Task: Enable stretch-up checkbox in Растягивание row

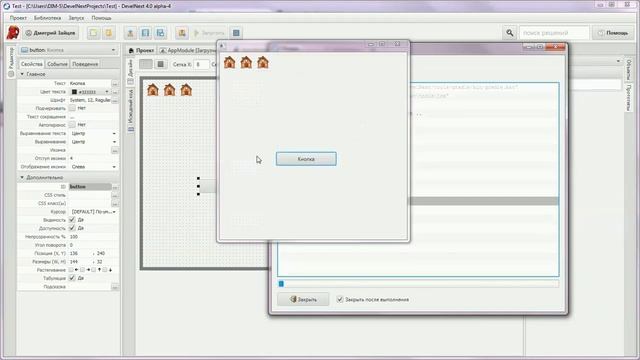Action: 93,270
